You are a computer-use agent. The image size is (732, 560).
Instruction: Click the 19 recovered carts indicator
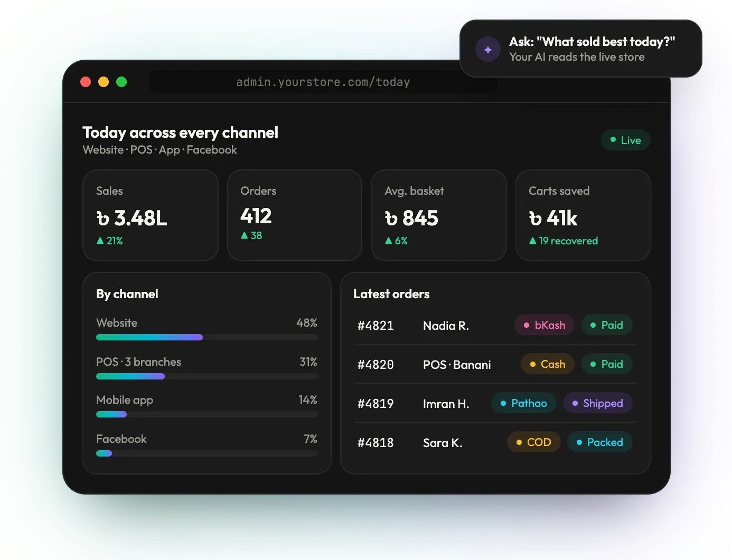click(564, 241)
